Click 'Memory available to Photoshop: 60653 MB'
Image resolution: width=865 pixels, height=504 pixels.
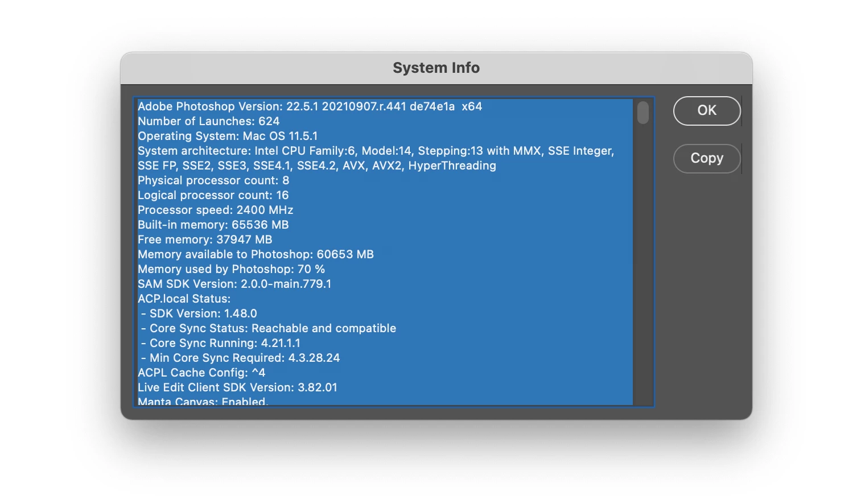tap(256, 254)
